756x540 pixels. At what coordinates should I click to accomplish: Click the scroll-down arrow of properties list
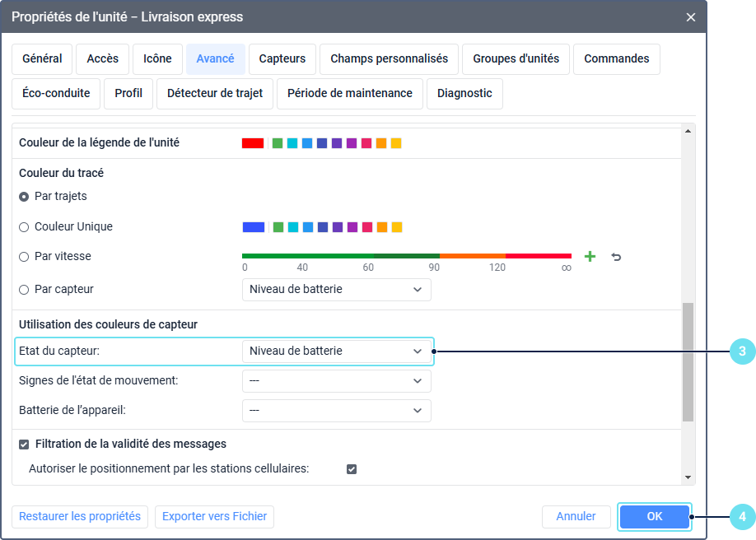click(x=688, y=477)
